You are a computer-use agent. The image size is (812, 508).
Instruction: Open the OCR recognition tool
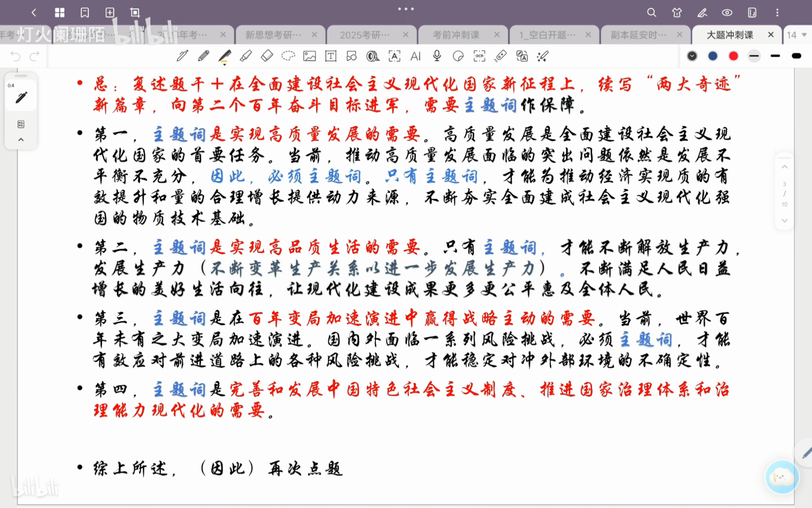[479, 56]
